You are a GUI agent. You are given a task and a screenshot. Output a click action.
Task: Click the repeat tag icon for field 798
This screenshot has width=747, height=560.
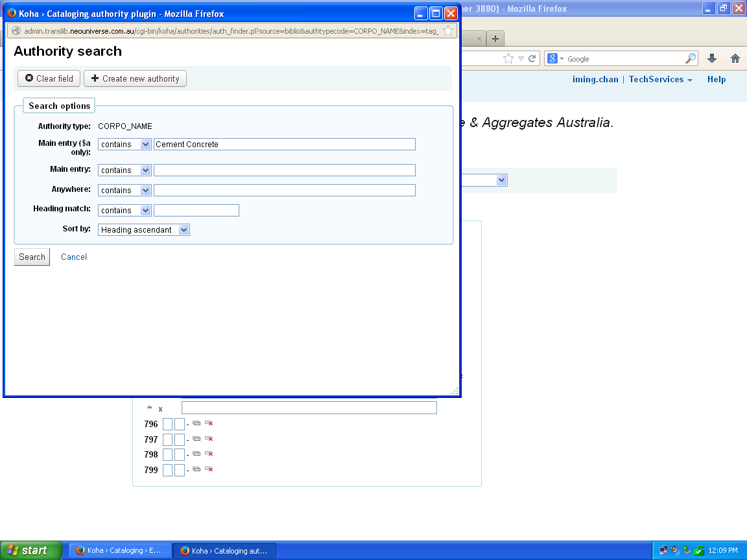point(196,454)
